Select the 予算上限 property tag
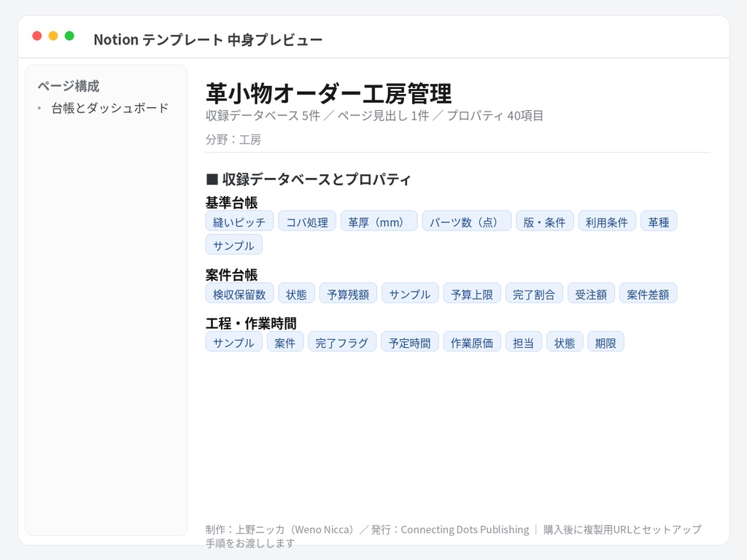 472,293
